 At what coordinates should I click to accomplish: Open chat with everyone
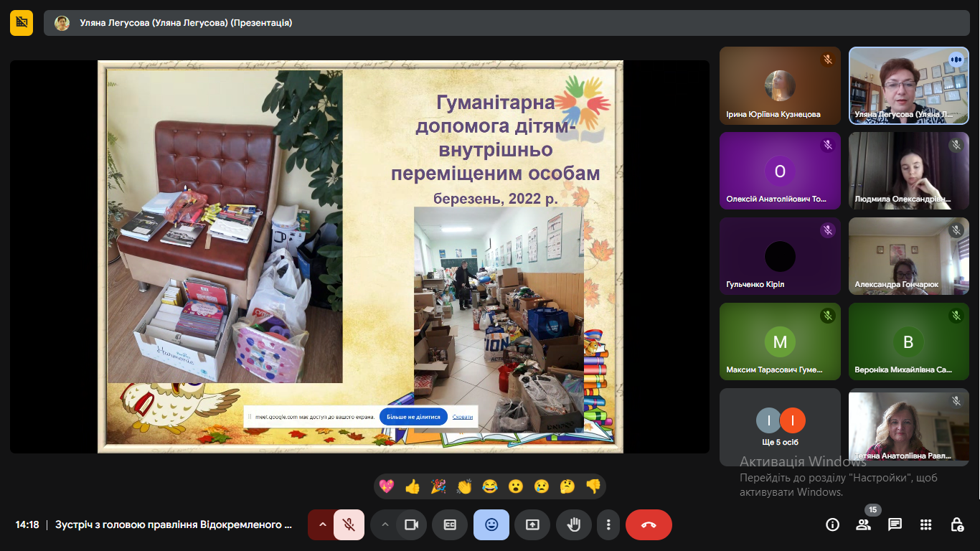tap(895, 524)
